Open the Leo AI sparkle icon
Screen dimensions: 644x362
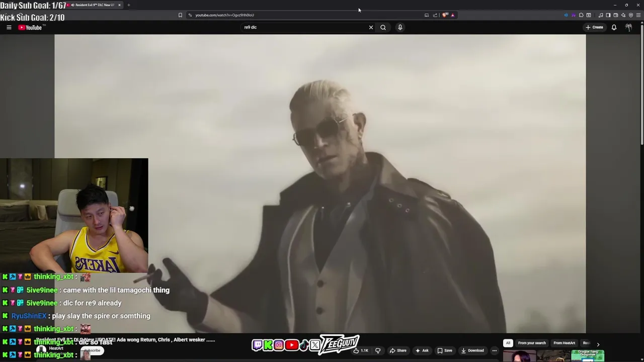coord(623,15)
